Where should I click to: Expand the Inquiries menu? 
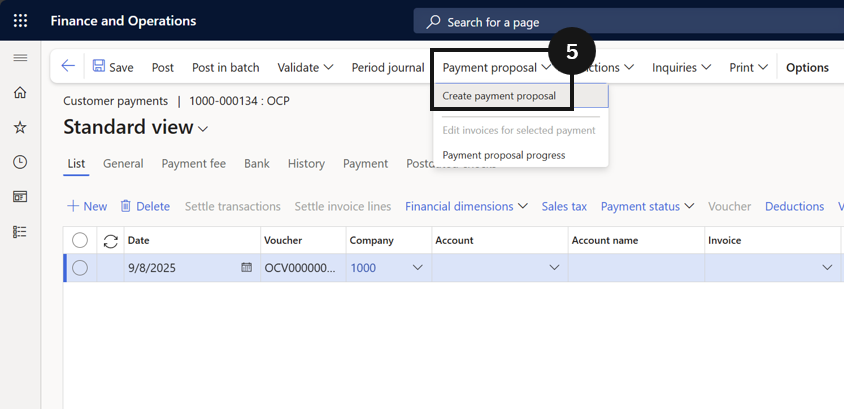click(x=681, y=67)
